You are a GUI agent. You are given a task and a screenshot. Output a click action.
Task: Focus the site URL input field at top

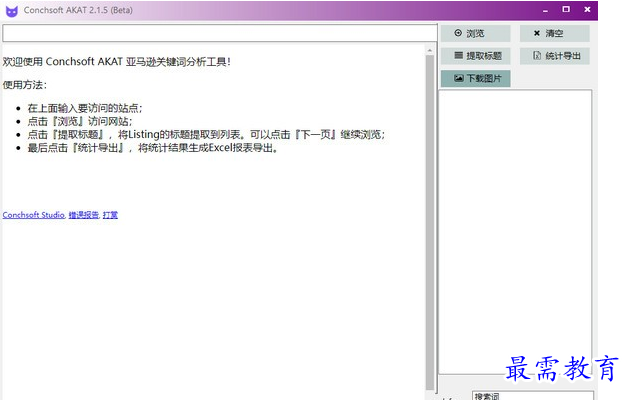[220, 33]
